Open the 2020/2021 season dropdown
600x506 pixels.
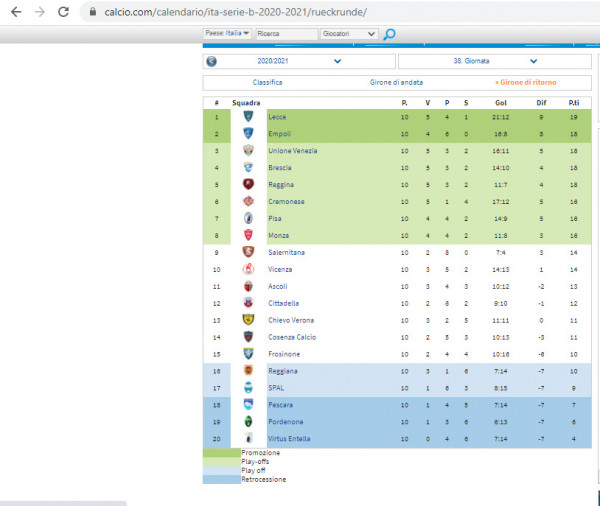(x=299, y=61)
